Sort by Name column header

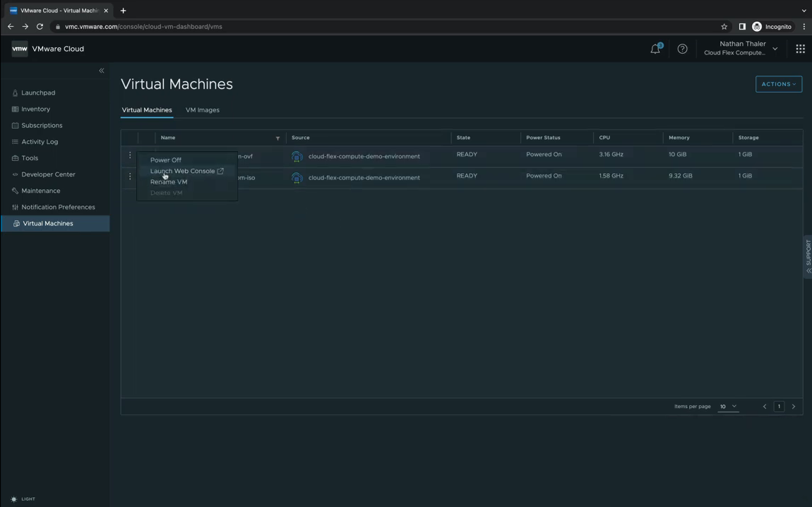coord(168,138)
